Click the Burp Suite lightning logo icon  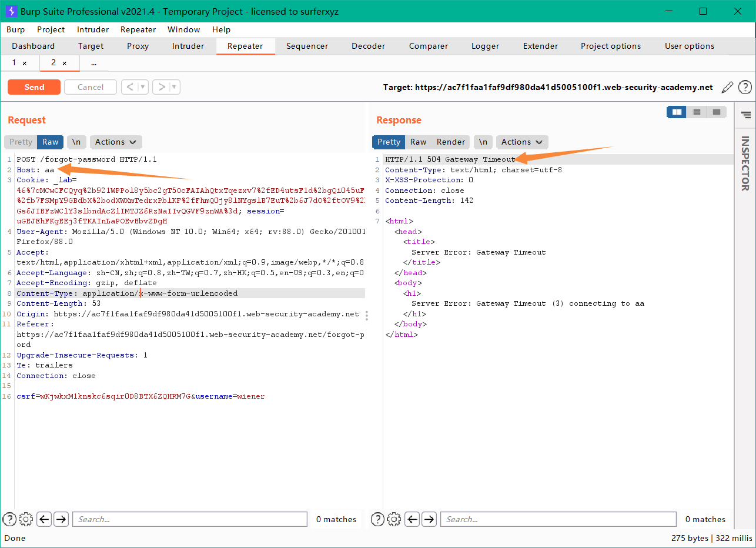click(x=11, y=11)
